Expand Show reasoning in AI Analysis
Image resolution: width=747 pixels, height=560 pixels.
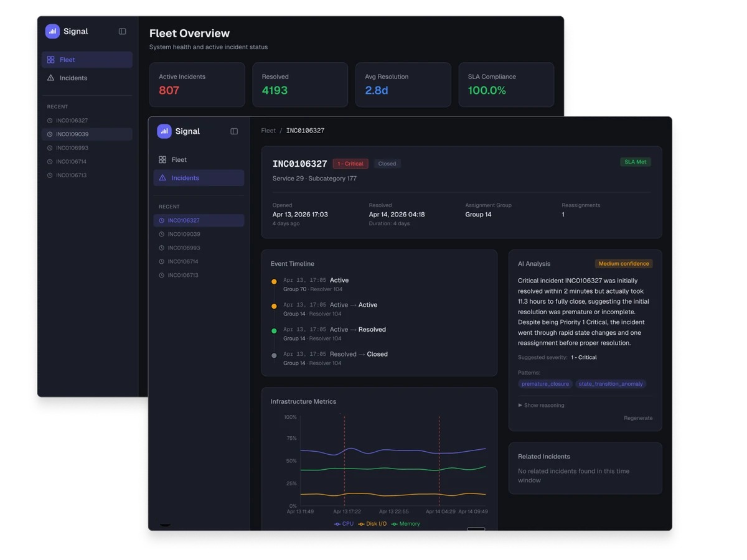541,406
